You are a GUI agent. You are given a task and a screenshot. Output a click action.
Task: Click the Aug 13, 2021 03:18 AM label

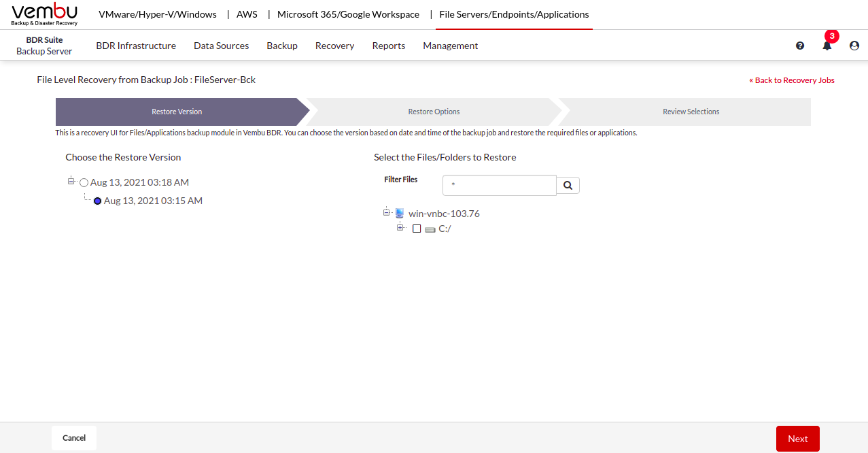coord(139,182)
